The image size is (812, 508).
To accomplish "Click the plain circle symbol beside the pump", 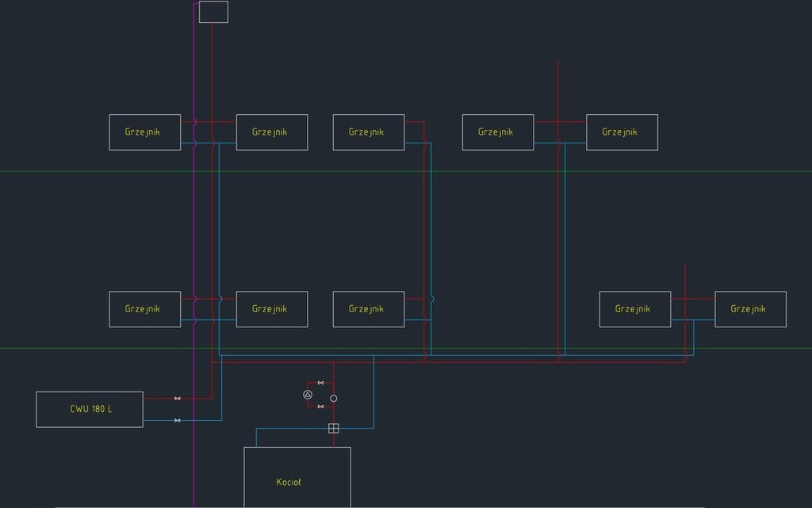I will pyautogui.click(x=334, y=399).
